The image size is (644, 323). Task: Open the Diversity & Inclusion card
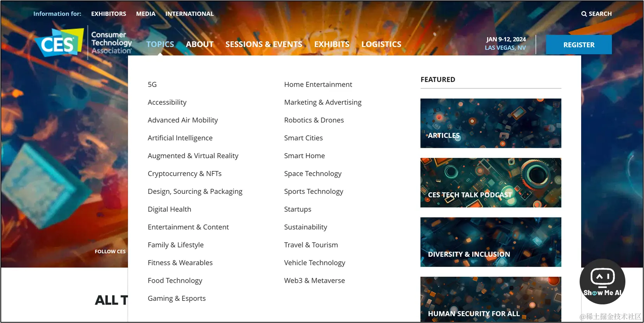click(491, 242)
